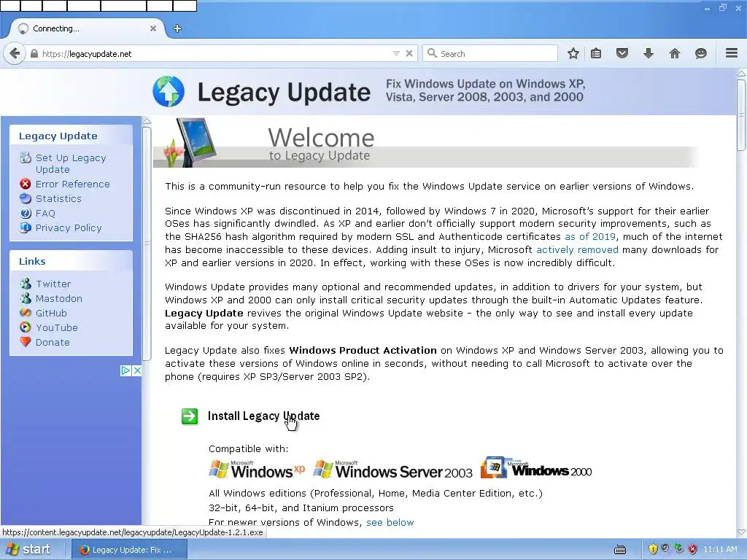Click the green arrow Install icon
747x560 pixels.
click(190, 416)
